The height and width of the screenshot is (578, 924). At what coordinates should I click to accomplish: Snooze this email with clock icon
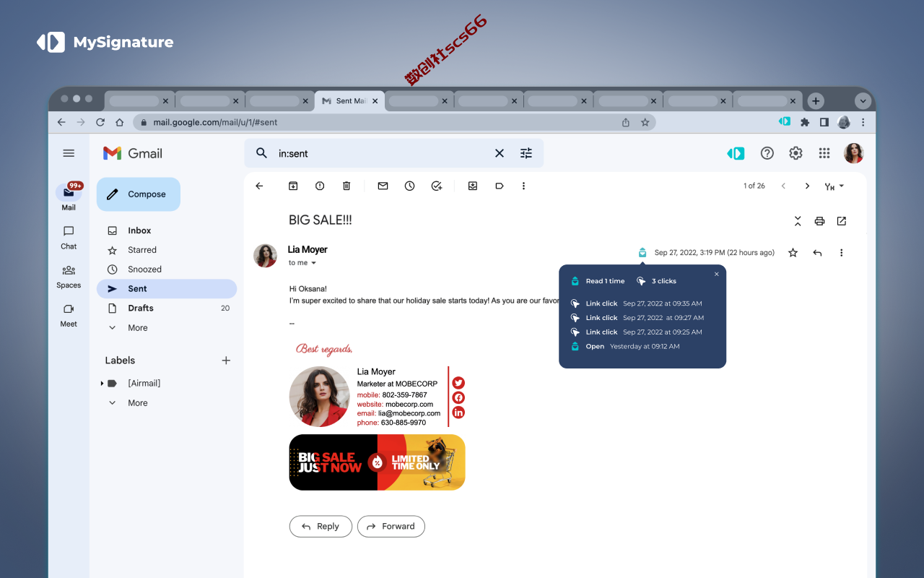pos(409,186)
